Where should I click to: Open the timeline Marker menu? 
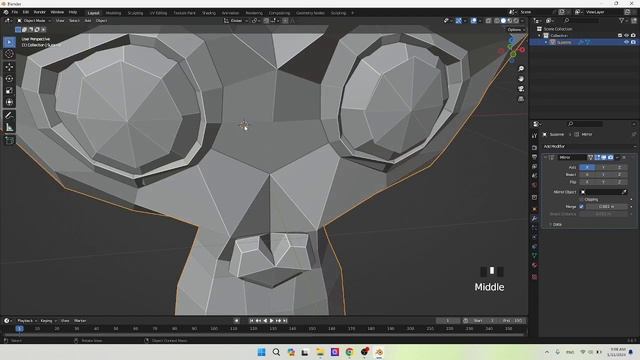[80, 321]
